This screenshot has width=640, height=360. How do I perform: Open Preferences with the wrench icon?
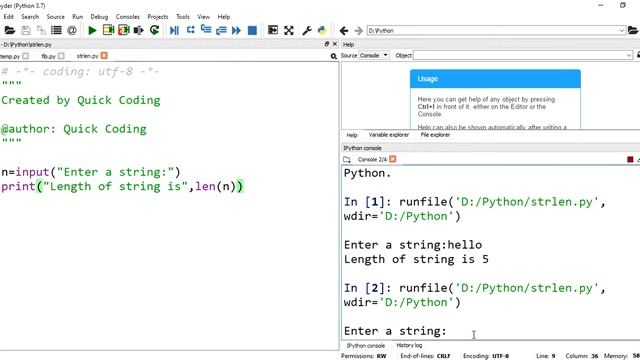307,30
